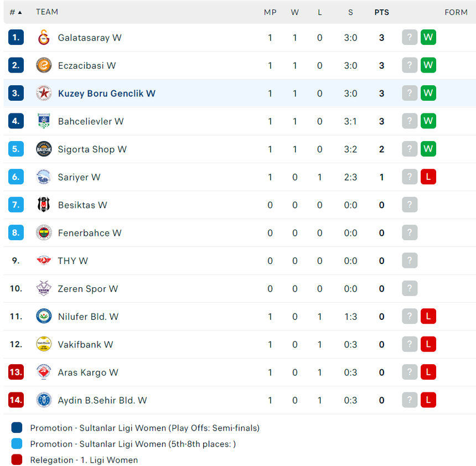Click the Fenerbahce W club crest

coord(44,233)
